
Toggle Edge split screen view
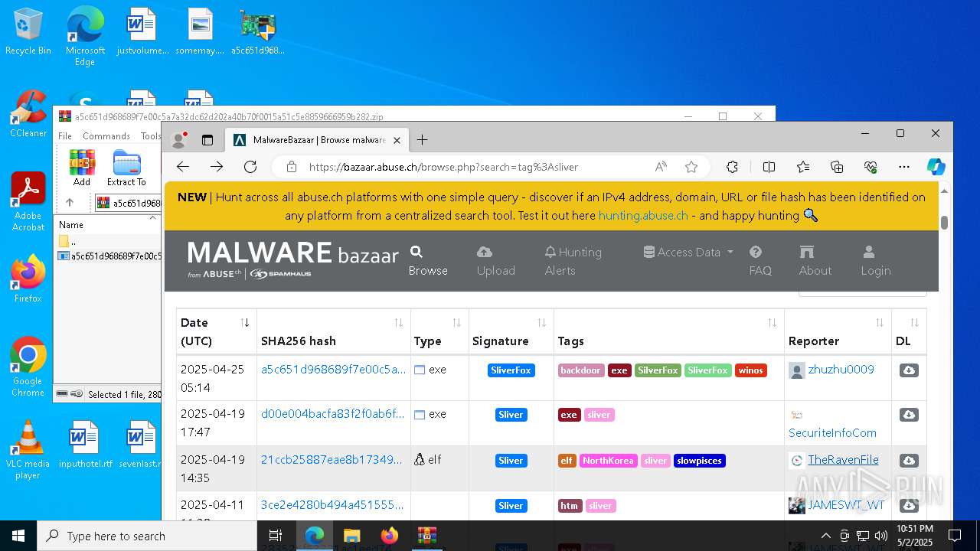769,167
